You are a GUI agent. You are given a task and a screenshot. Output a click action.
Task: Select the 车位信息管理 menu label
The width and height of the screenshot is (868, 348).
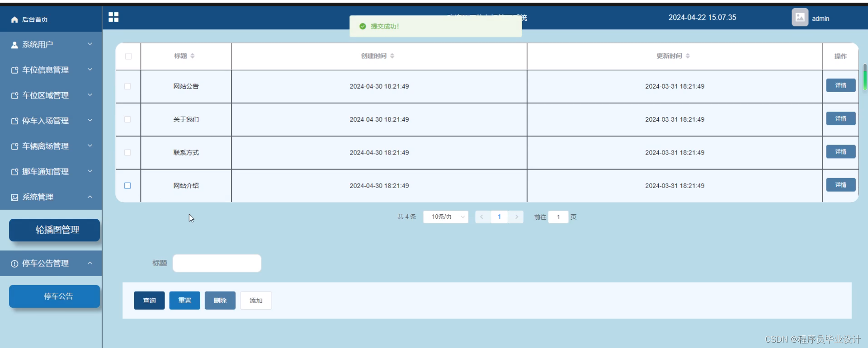click(x=45, y=70)
